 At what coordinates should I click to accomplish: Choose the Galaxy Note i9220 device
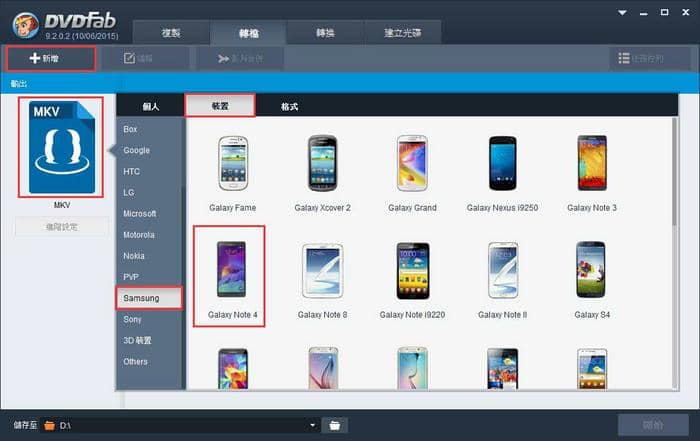[x=412, y=281]
